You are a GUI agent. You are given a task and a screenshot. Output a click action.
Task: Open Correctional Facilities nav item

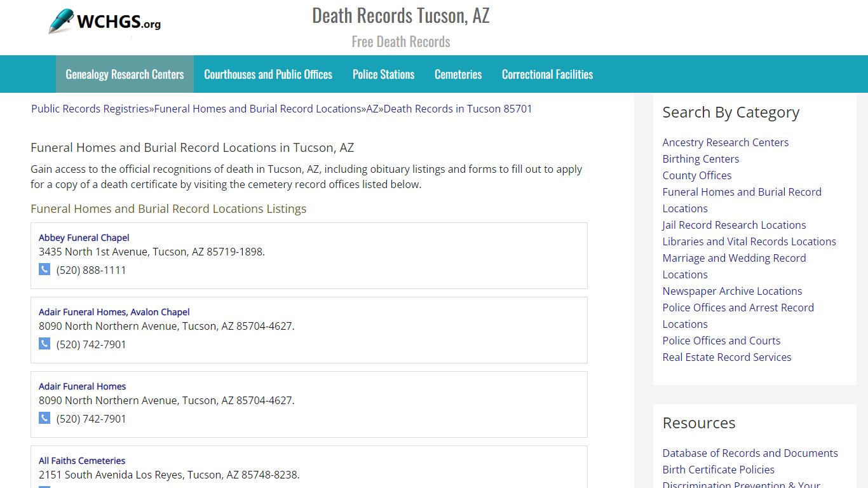547,74
